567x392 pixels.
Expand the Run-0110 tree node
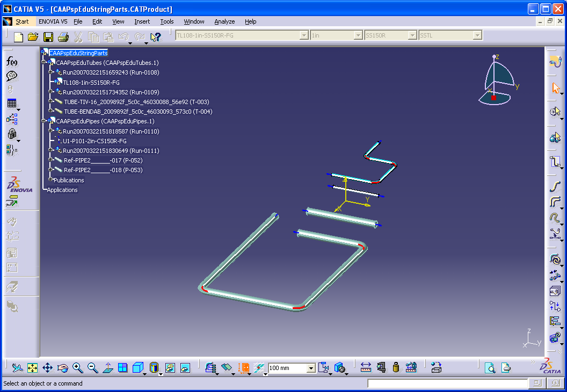(x=52, y=131)
